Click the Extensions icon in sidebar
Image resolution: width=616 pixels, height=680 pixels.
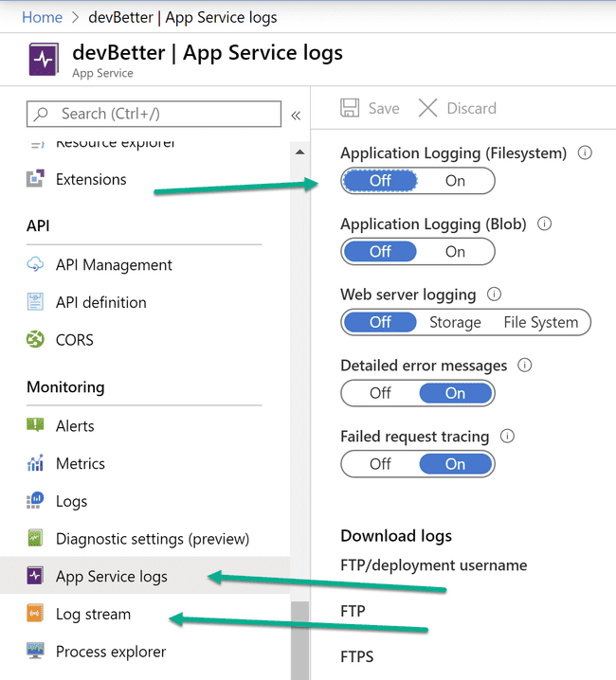click(x=35, y=179)
